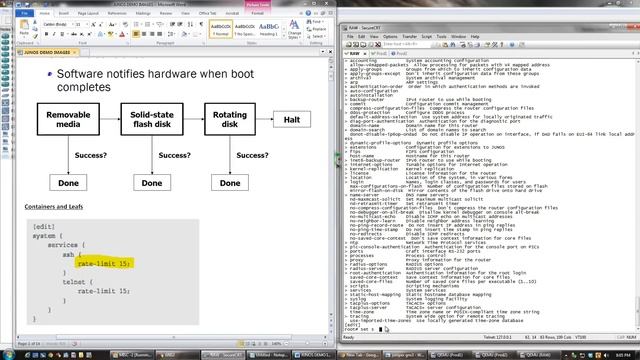
Task: Click the Font Color swatch
Action: (x=122, y=34)
